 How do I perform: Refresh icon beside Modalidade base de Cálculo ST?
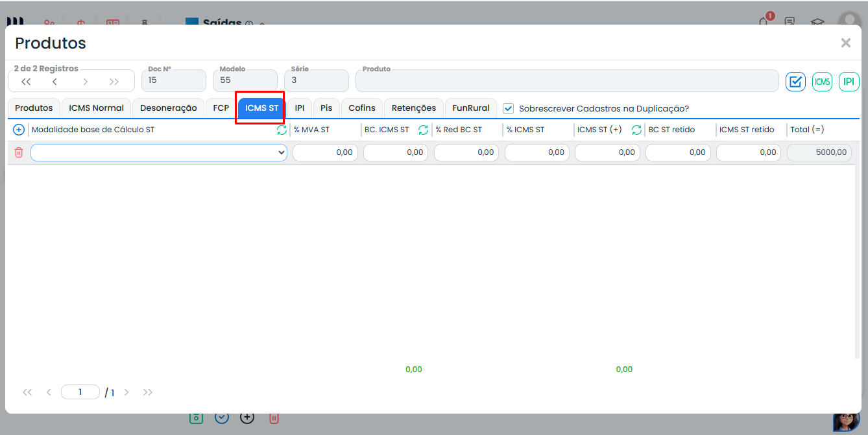click(282, 130)
